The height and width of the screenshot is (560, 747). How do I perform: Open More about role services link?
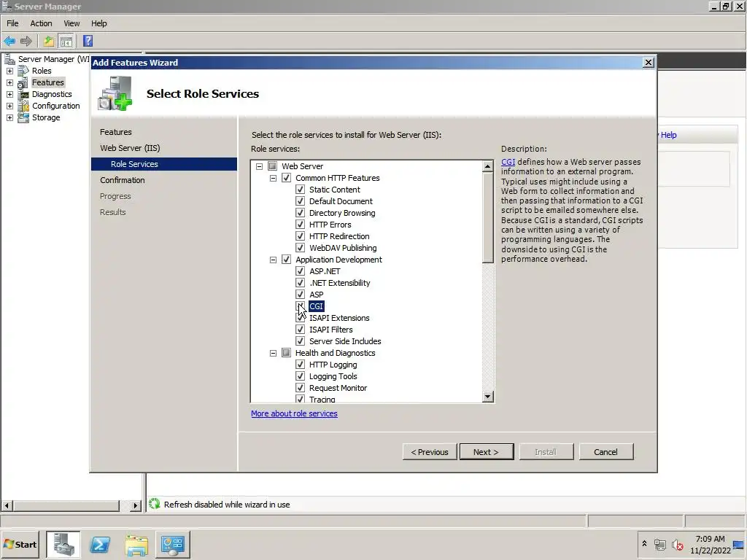click(x=294, y=413)
